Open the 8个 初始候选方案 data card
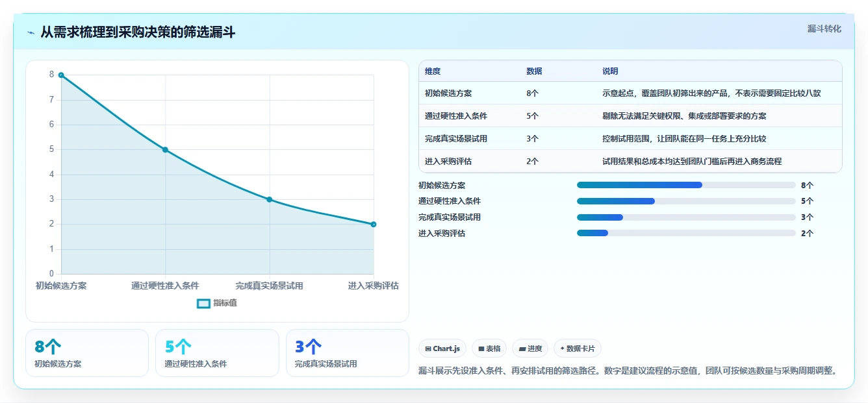 [x=87, y=353]
